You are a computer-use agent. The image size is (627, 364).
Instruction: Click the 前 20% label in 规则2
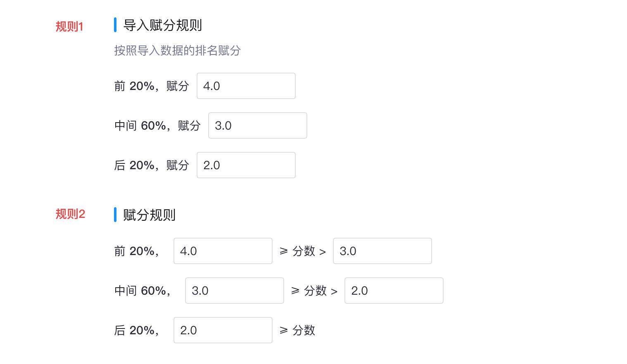point(136,251)
